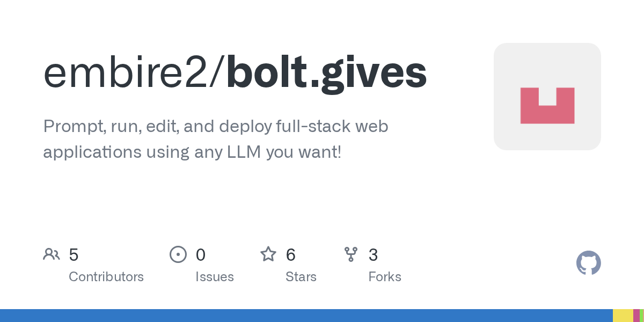Click the contributors count 5
Screen dimensions: 644x322
pos(74,254)
